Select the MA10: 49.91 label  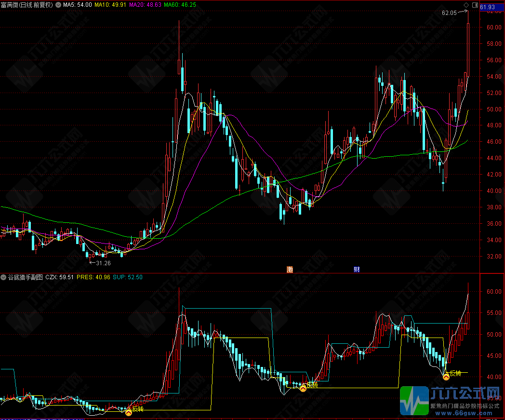pyautogui.click(x=110, y=5)
